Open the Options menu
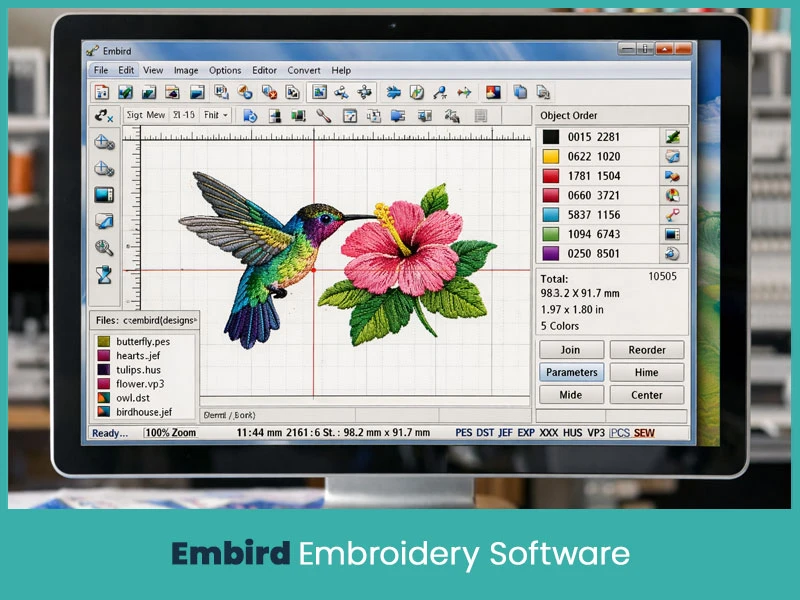The width and height of the screenshot is (800, 600). click(225, 70)
